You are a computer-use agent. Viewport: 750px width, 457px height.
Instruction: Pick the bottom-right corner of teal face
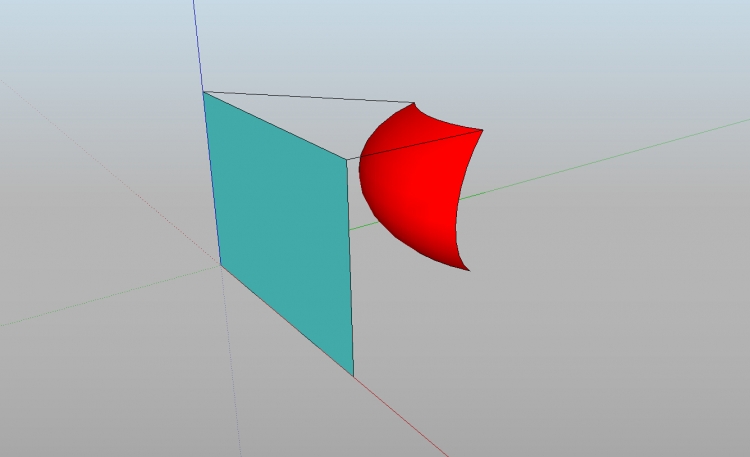pyautogui.click(x=354, y=376)
